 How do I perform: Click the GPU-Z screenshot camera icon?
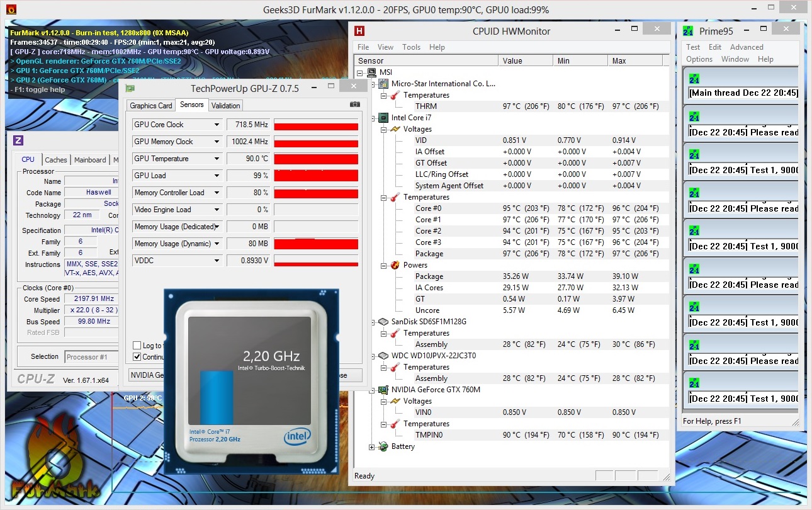pyautogui.click(x=355, y=104)
